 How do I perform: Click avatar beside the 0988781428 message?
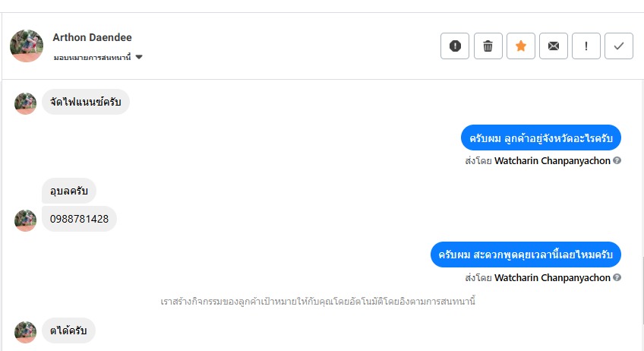pyautogui.click(x=26, y=220)
